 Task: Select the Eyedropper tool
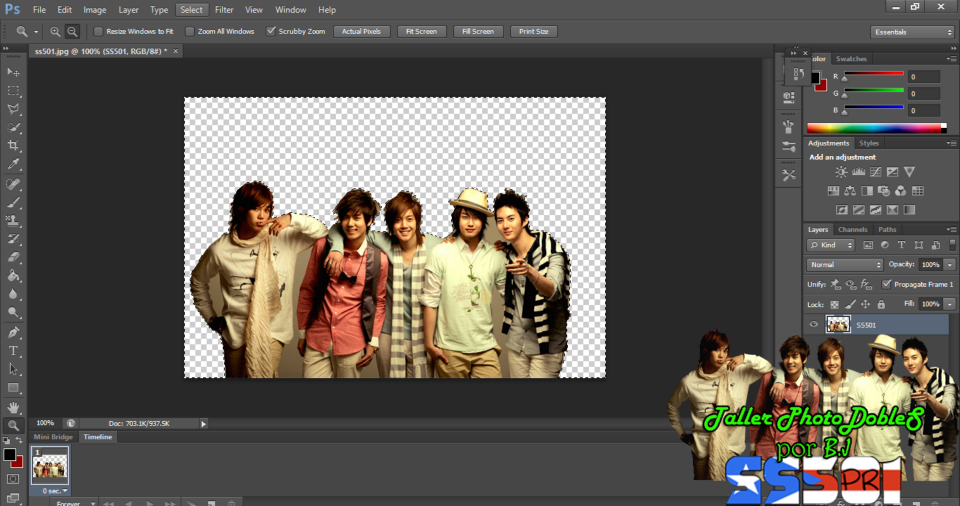click(x=13, y=164)
